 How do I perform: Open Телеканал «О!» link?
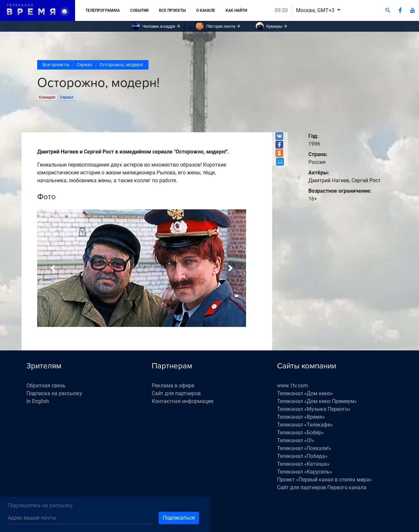pos(296,441)
